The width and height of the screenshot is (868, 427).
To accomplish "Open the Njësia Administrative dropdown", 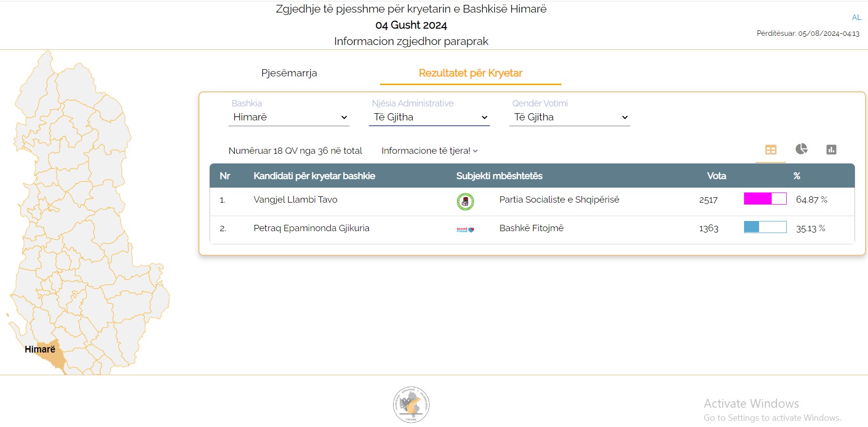I will coord(429,118).
